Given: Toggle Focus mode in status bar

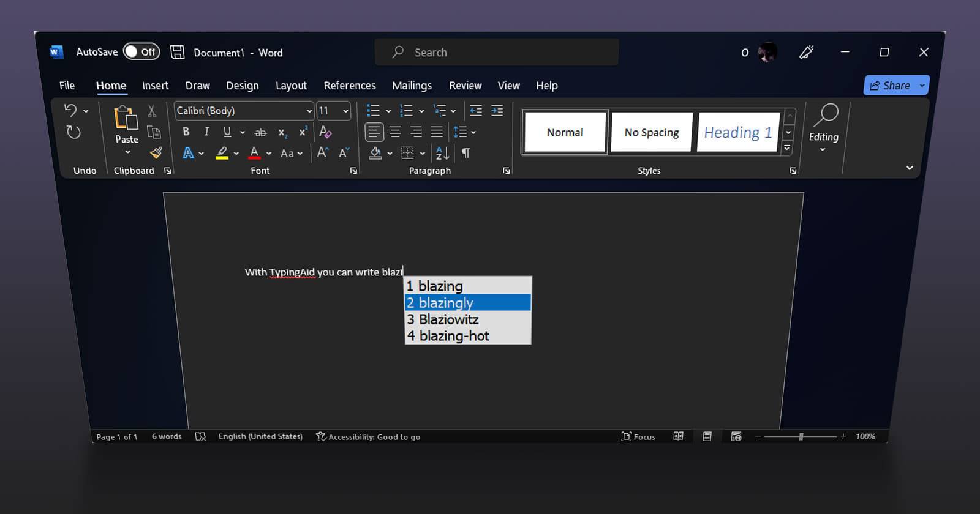Looking at the screenshot, I should [638, 436].
